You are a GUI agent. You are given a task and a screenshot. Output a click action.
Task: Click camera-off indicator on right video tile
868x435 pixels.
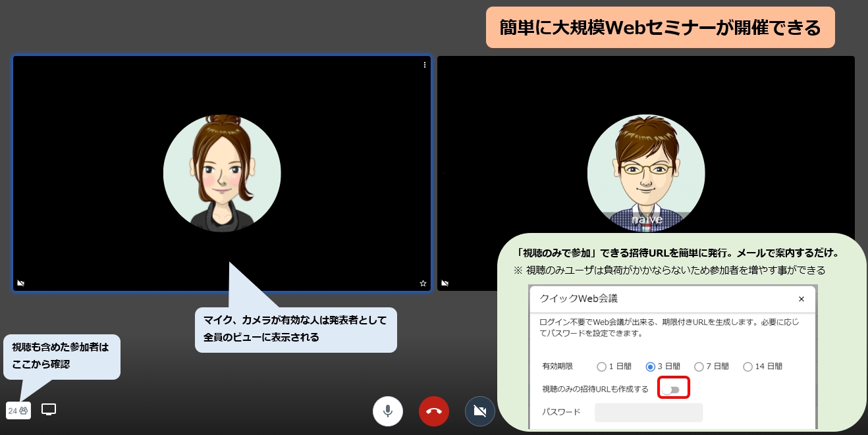(445, 283)
